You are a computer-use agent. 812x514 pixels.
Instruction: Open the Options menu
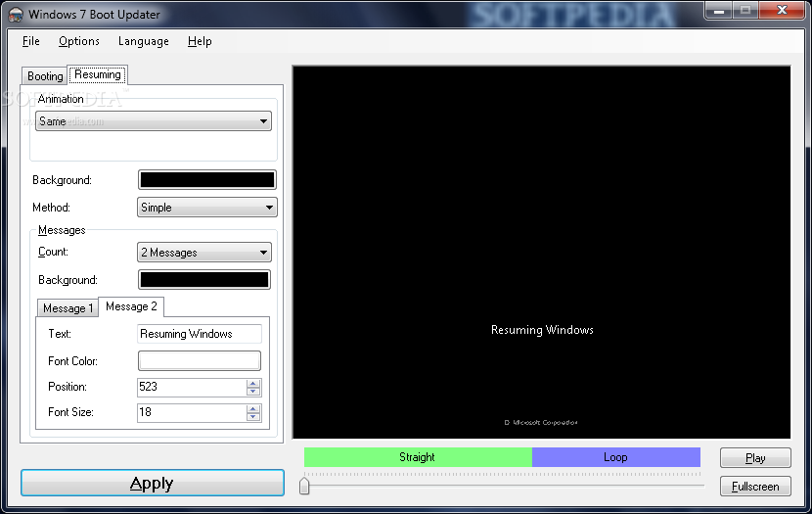[78, 41]
